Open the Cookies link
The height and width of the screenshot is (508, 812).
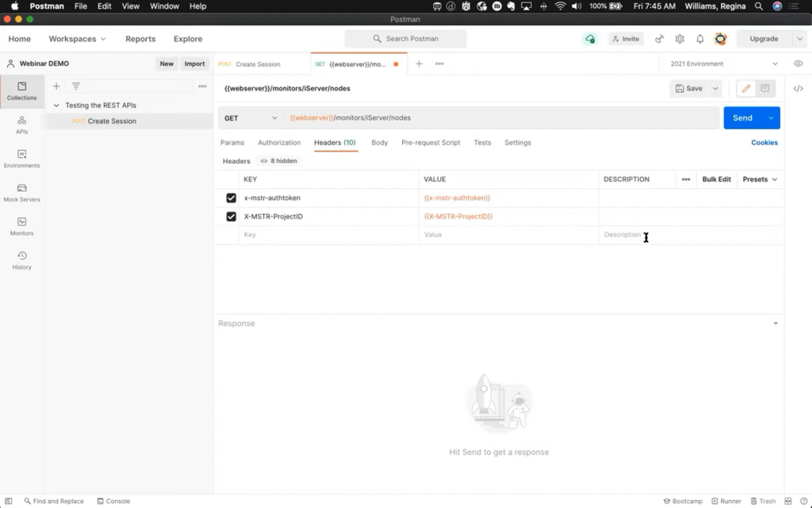pos(764,143)
